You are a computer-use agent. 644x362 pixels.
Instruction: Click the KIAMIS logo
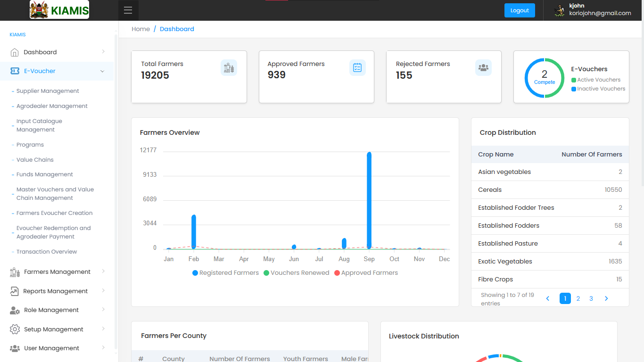pyautogui.click(x=59, y=10)
